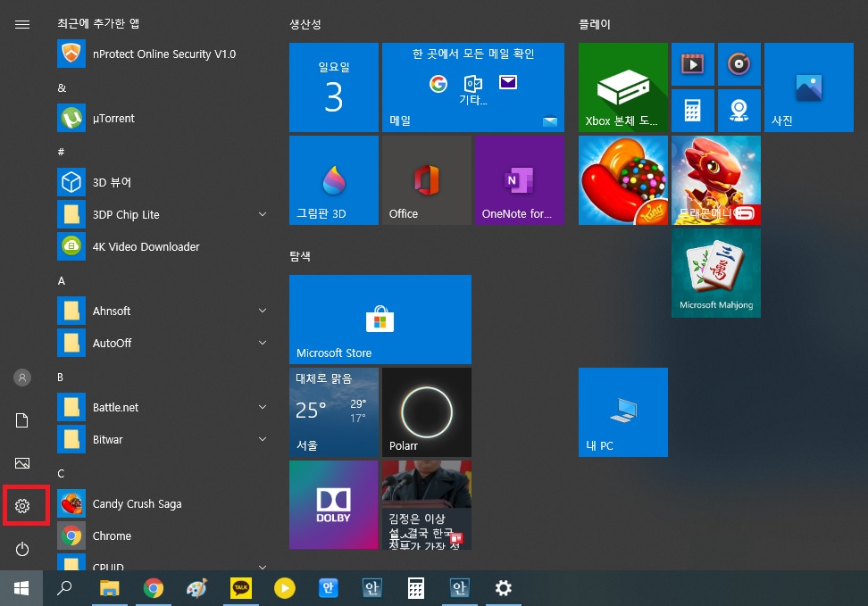Open the Maps small tile
Screen dimensions: 868x606
739,111
